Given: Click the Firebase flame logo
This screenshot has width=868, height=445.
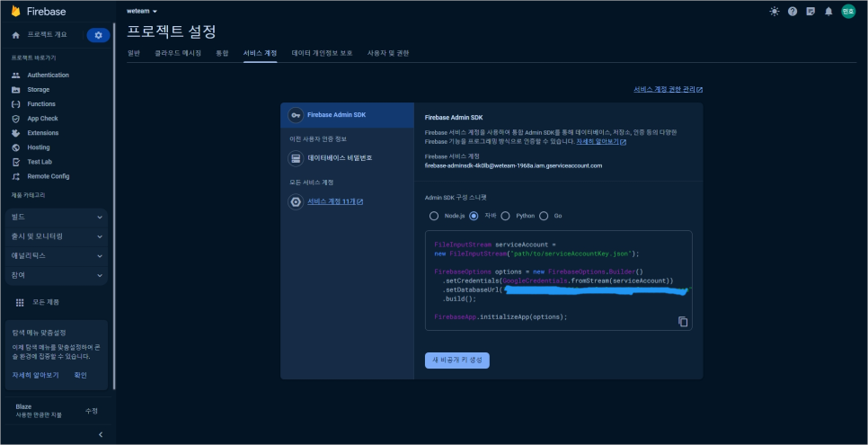Looking at the screenshot, I should point(15,11).
